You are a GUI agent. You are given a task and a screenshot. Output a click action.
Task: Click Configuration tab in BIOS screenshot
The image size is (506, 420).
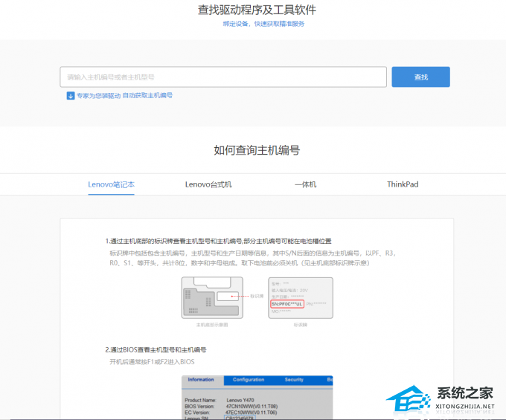coord(249,380)
